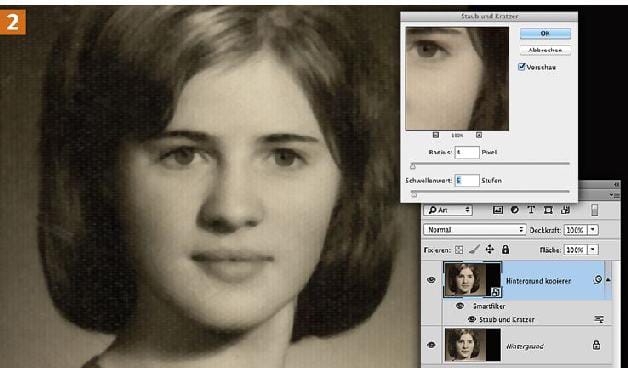Toggle the layer filtering on/off switch
The image size is (628, 368).
click(x=595, y=210)
